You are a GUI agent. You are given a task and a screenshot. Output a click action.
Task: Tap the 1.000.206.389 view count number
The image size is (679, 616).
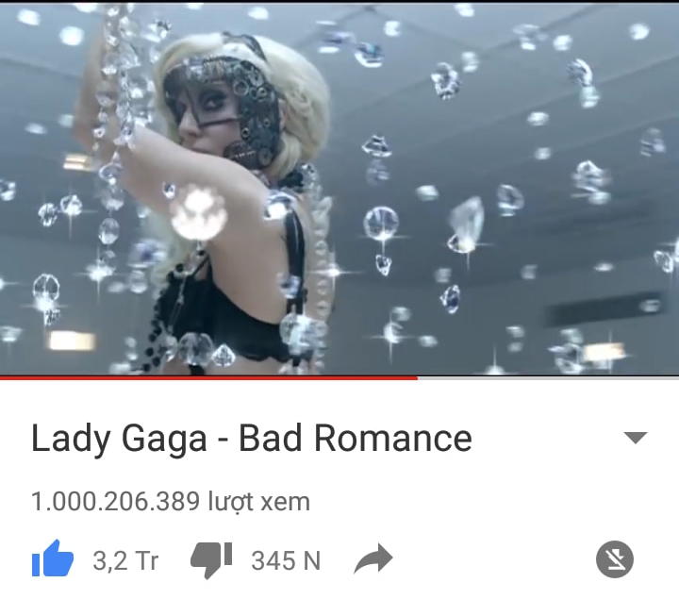[116, 502]
